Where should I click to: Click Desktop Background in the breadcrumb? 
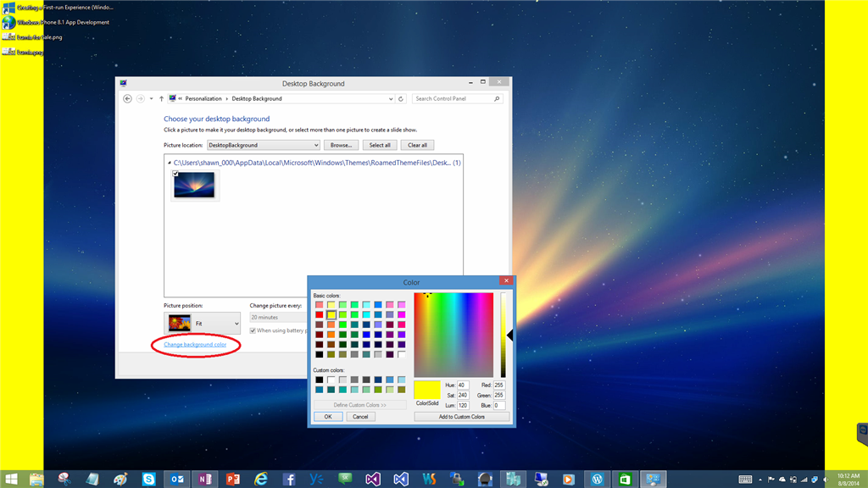click(x=257, y=98)
